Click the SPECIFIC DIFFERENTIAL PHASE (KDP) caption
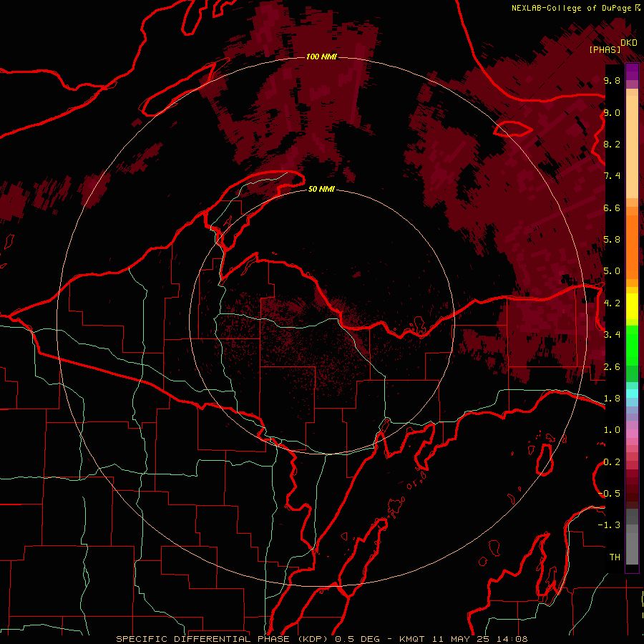 (x=223, y=639)
